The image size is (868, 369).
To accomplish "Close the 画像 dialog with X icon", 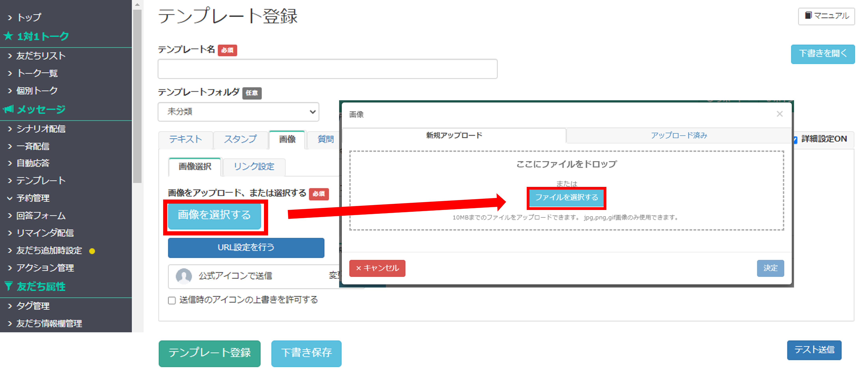I will tap(779, 114).
